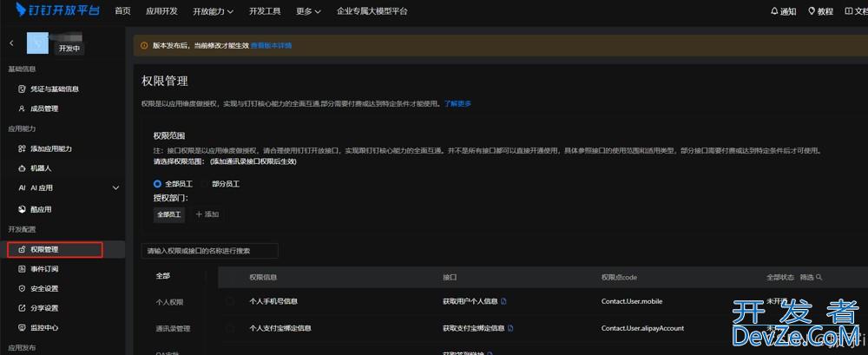Check the 个人手机号信息 row checkbox
This screenshot has height=355, width=868.
click(x=230, y=301)
